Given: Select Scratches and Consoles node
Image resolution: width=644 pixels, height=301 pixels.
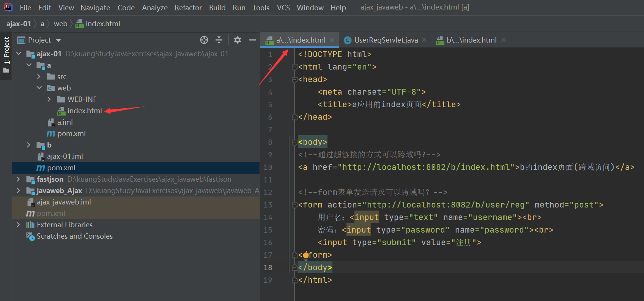Looking at the screenshot, I should pos(75,236).
